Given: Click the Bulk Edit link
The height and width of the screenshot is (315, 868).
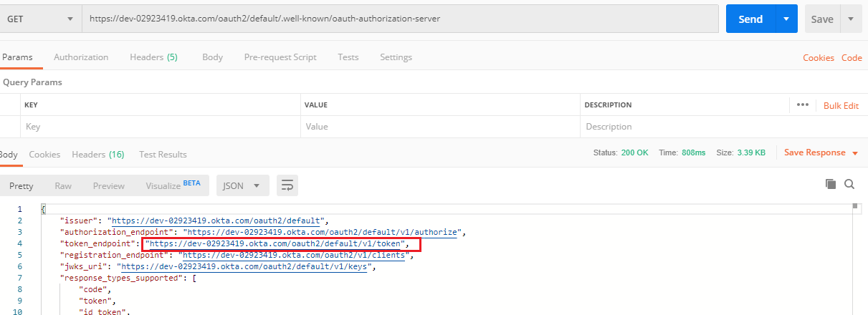Looking at the screenshot, I should 841,105.
